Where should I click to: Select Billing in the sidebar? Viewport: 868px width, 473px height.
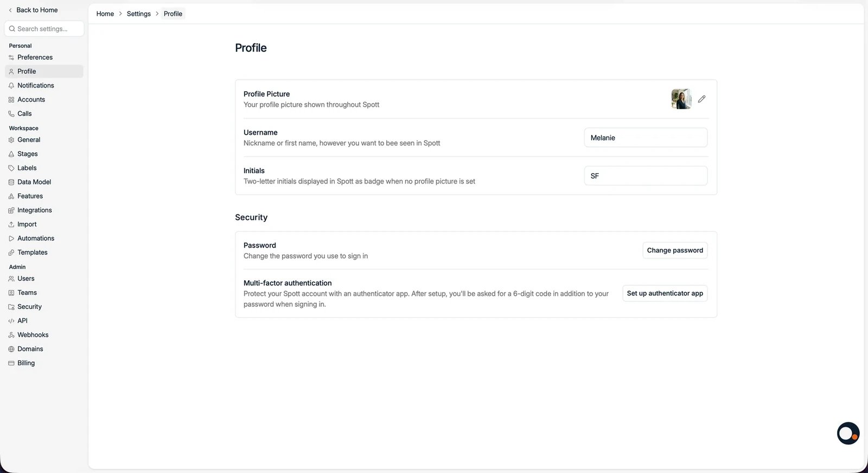[x=44, y=364]
